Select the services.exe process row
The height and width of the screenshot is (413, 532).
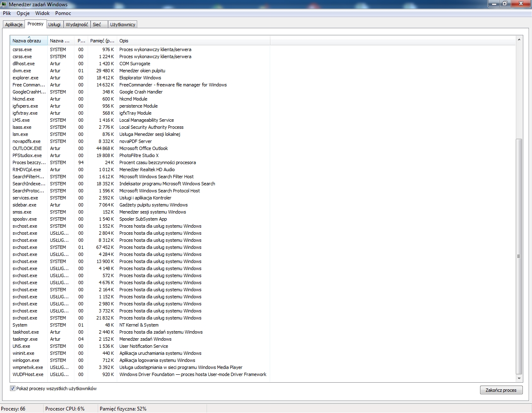coord(140,198)
